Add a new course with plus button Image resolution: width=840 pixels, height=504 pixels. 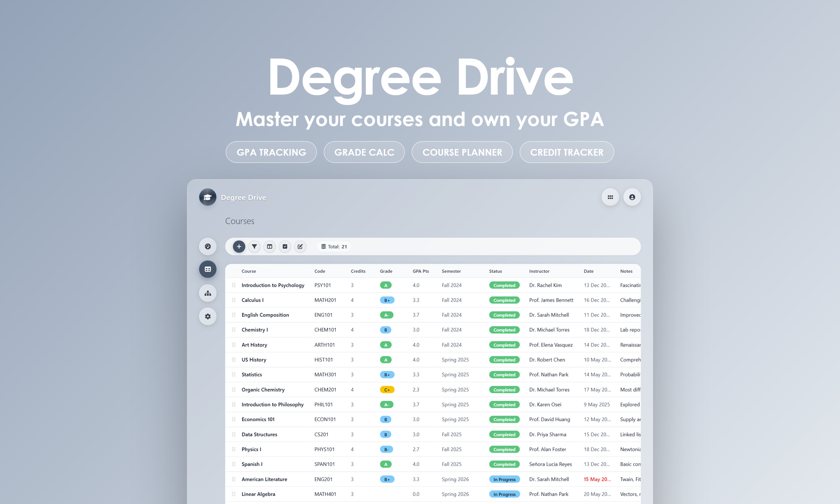pos(239,246)
